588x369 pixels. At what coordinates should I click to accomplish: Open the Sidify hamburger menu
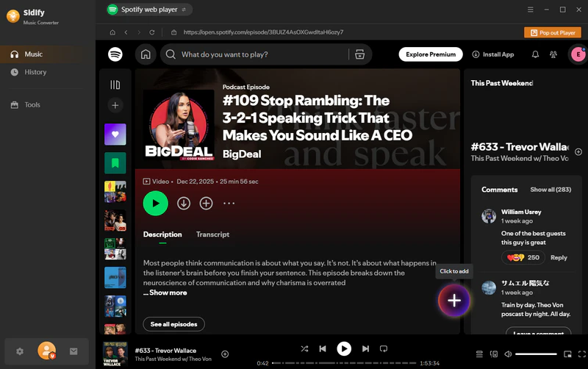click(x=530, y=10)
